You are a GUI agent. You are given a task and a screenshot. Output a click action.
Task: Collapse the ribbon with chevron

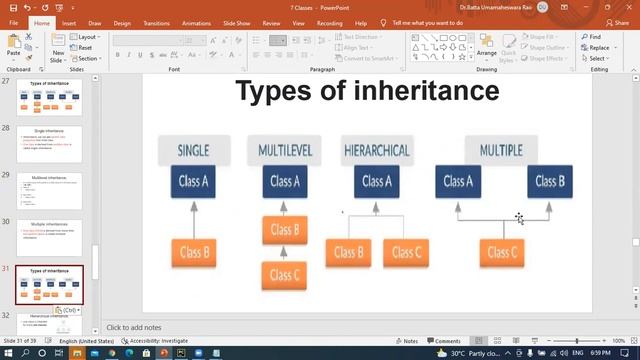pos(634,70)
